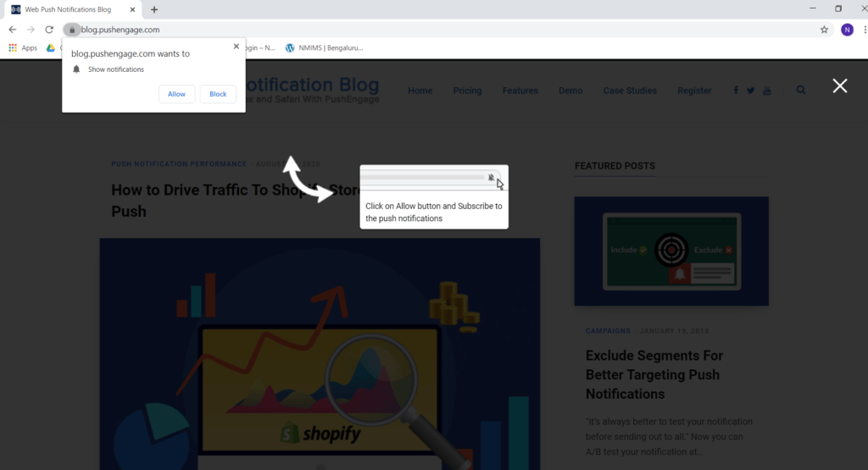Screen dimensions: 868x470
Task: Click the January 19, 2018 post date
Action: coord(674,330)
